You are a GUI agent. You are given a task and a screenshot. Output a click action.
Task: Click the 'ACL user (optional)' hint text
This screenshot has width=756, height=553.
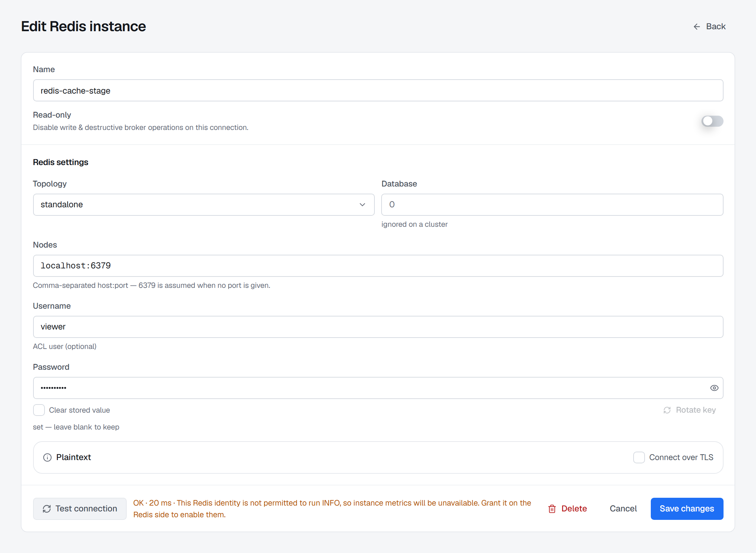65,346
